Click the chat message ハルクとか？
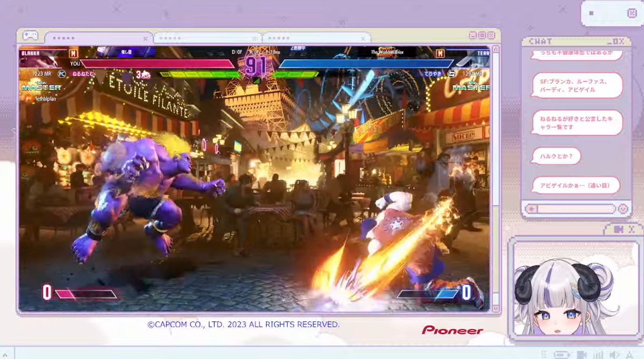Viewport: 644px width, 359px height. 557,156
